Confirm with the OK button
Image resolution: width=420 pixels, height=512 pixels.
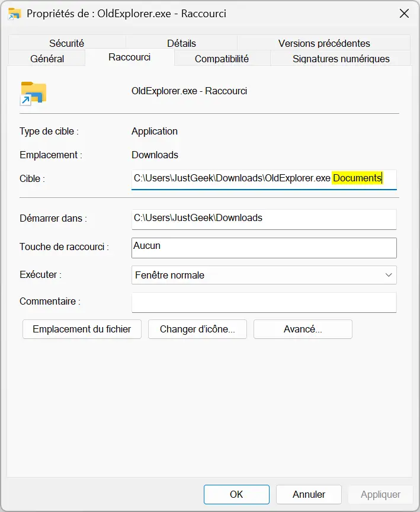(x=236, y=494)
